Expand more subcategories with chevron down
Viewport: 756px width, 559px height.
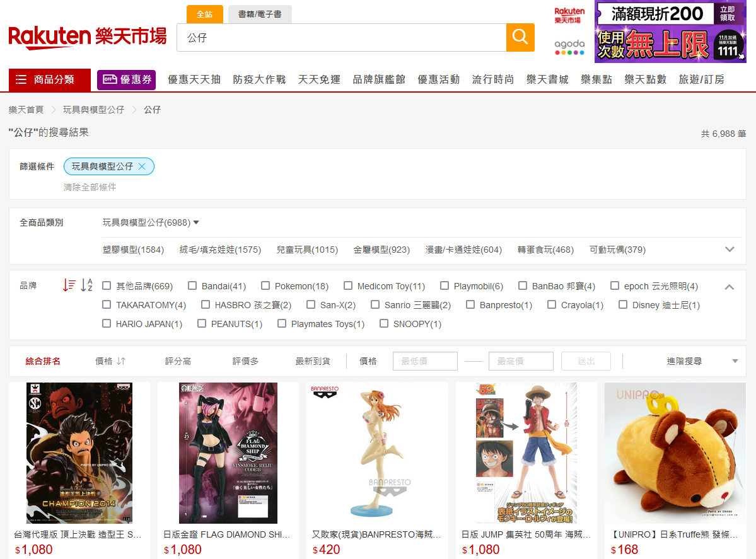tap(730, 249)
